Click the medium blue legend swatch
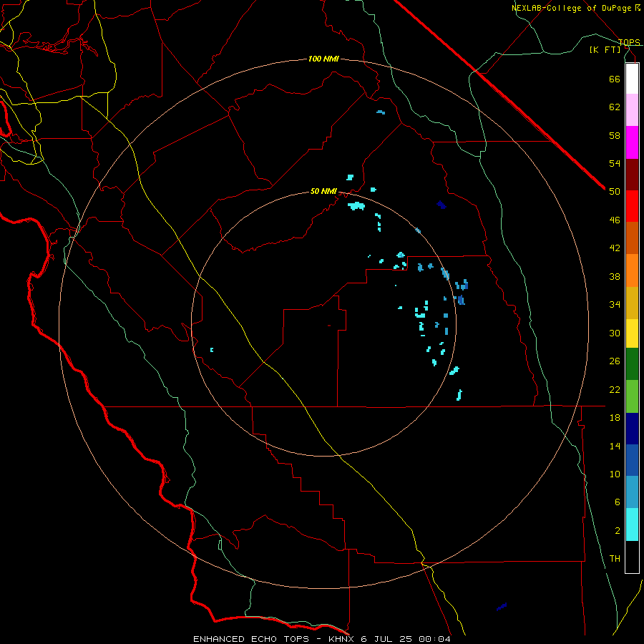This screenshot has height=644, width=644. [x=632, y=460]
